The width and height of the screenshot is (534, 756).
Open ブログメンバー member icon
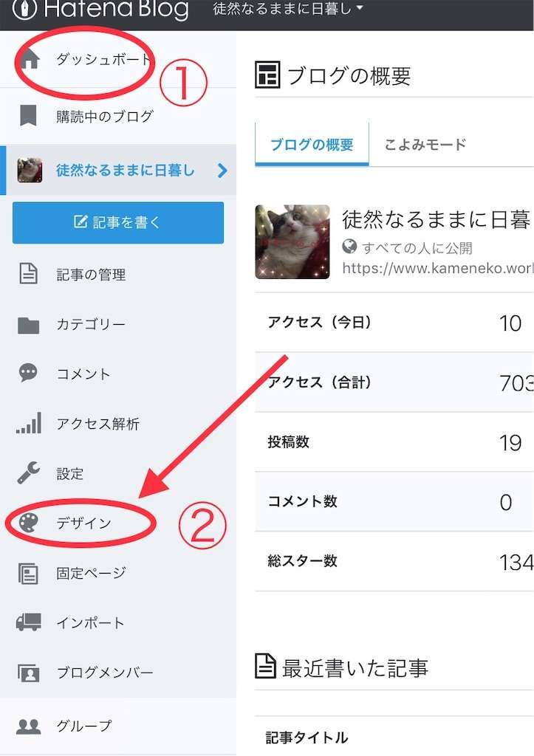28,673
